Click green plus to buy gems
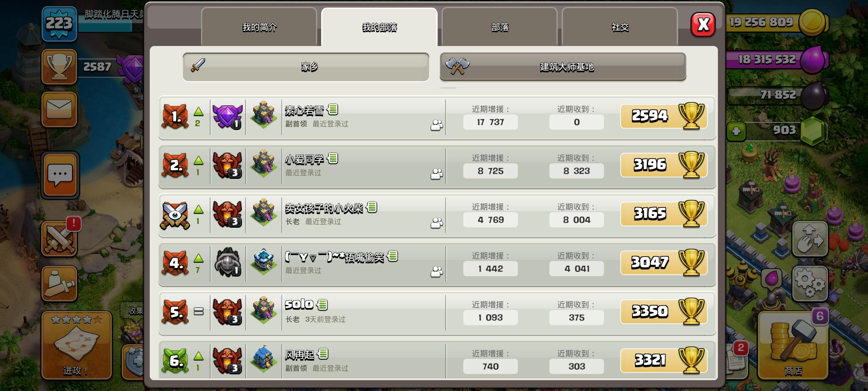Screen dimensions: 868x391 click(736, 131)
